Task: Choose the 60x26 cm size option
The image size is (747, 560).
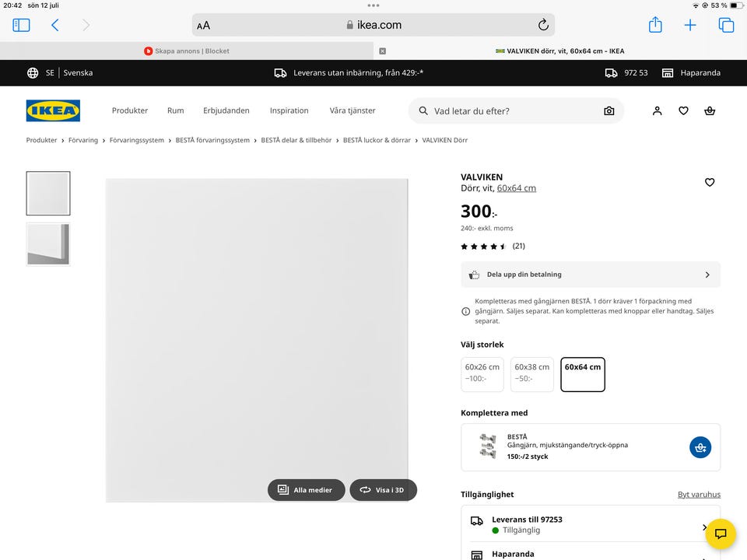Action: point(482,374)
